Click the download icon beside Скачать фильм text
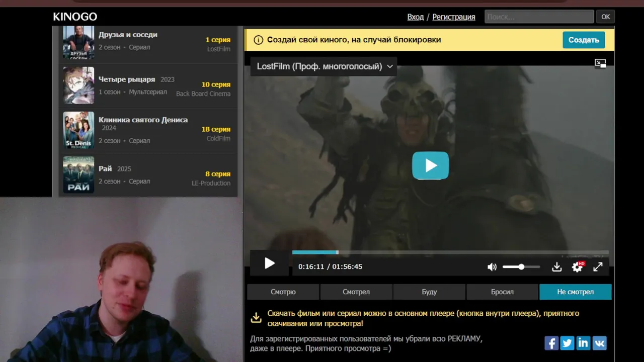 256,318
